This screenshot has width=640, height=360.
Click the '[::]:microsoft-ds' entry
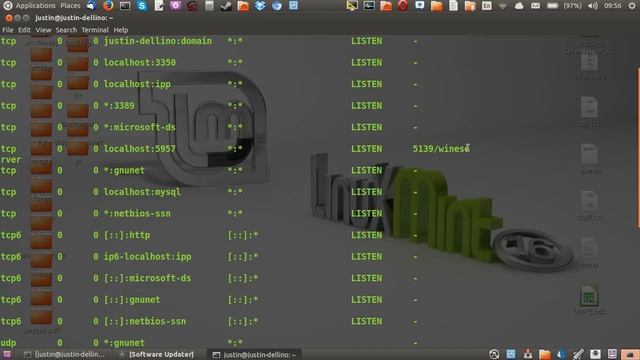pyautogui.click(x=147, y=278)
